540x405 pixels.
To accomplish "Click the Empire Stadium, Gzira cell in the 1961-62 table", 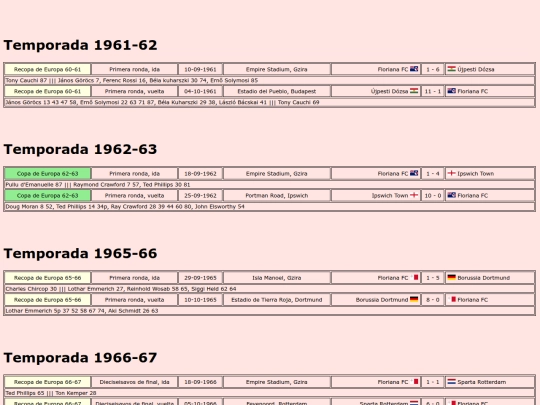I will coord(277,69).
